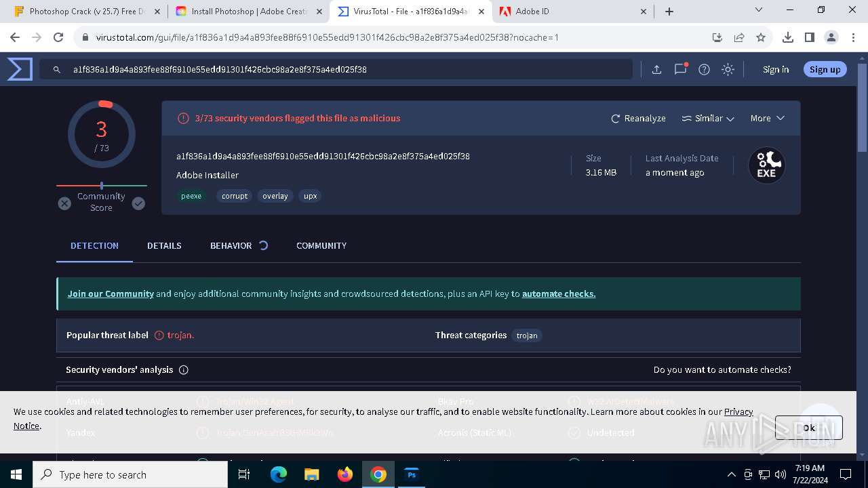
Task: Expand the Similar dropdown
Action: coord(708,118)
